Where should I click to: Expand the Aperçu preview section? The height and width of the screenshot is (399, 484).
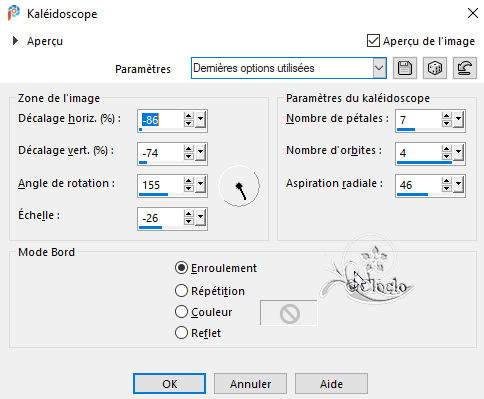tap(15, 41)
